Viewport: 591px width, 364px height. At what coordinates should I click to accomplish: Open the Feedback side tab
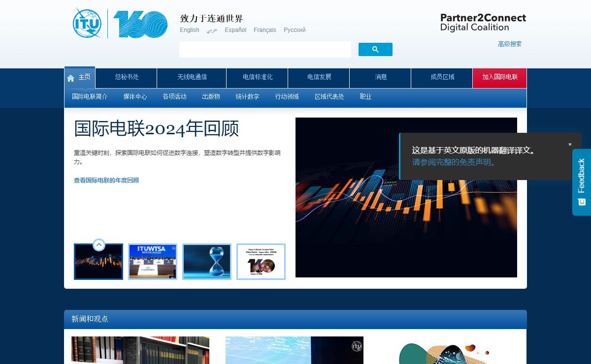(582, 182)
